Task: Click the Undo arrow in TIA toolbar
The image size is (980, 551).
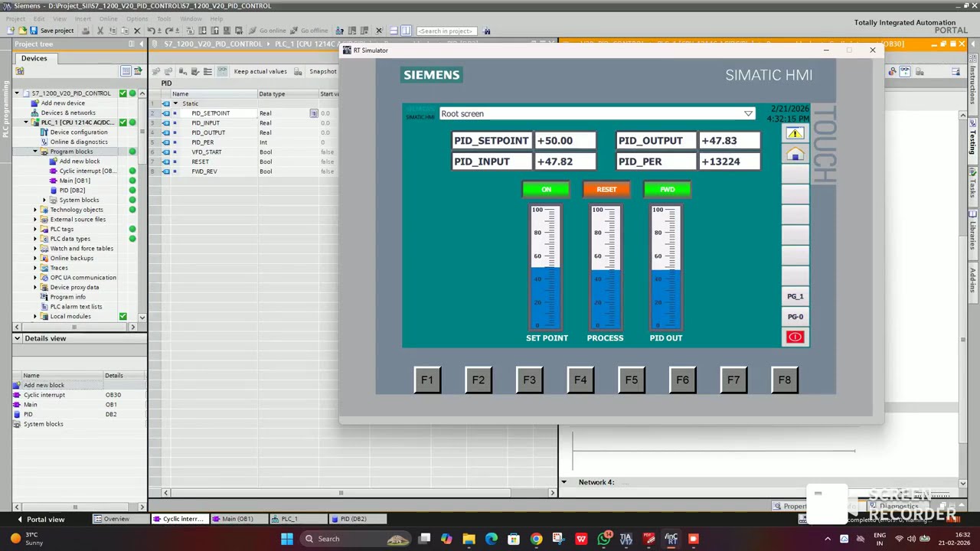Action: [152, 31]
